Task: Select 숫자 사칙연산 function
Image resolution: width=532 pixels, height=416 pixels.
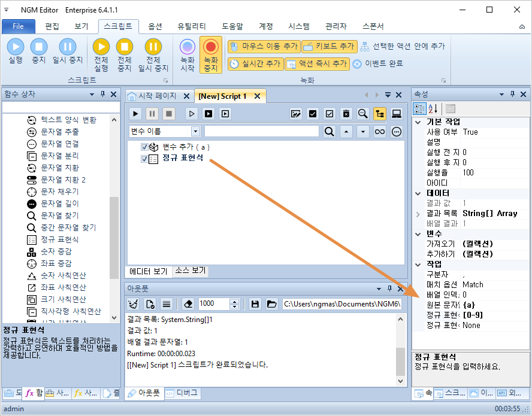Action: pyautogui.click(x=64, y=276)
